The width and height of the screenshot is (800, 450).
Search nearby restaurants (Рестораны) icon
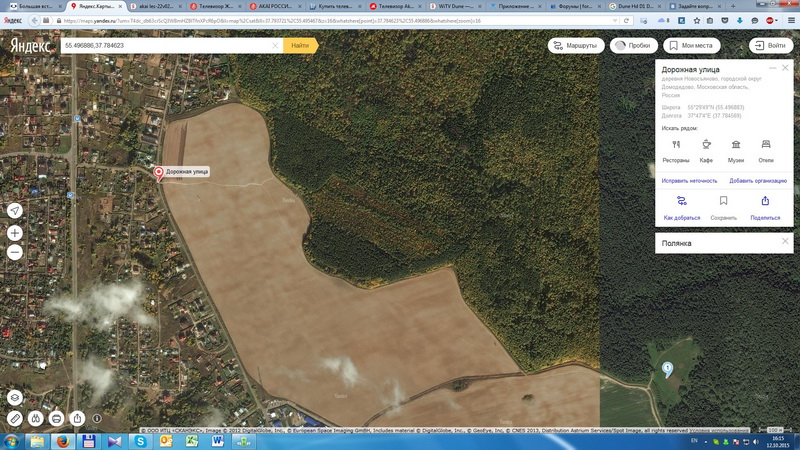pyautogui.click(x=676, y=145)
